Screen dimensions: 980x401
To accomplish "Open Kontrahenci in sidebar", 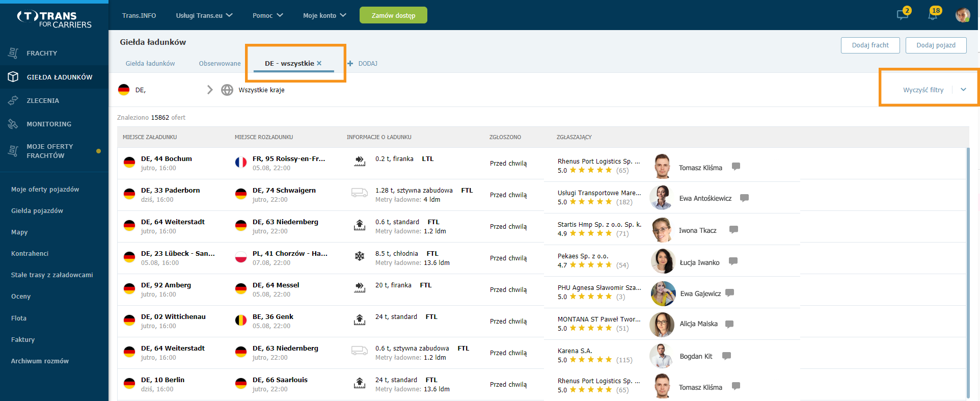I will pyautogui.click(x=30, y=253).
